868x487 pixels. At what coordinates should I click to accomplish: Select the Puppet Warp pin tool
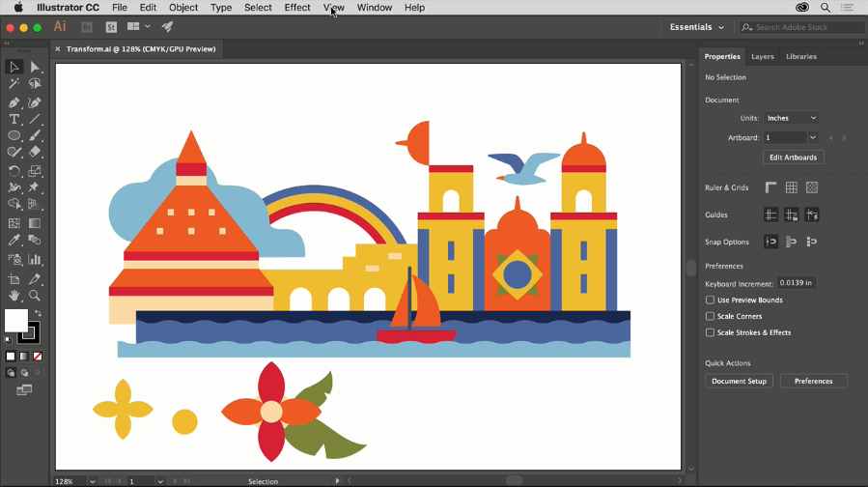click(x=35, y=187)
